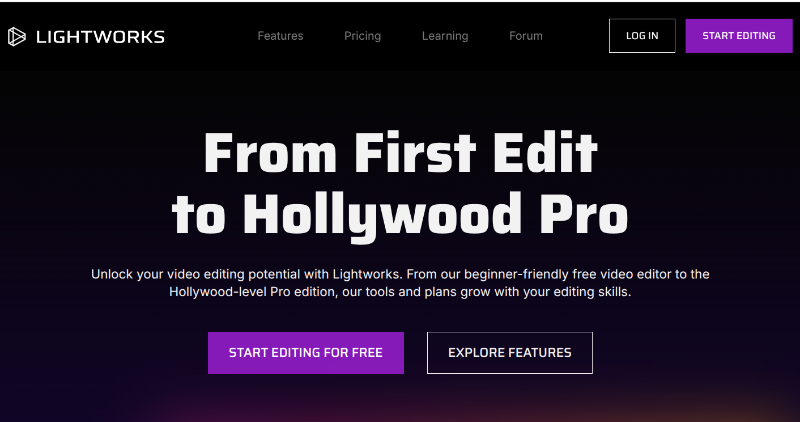Click the purple START EDITING header button
The image size is (800, 422).
coord(739,36)
